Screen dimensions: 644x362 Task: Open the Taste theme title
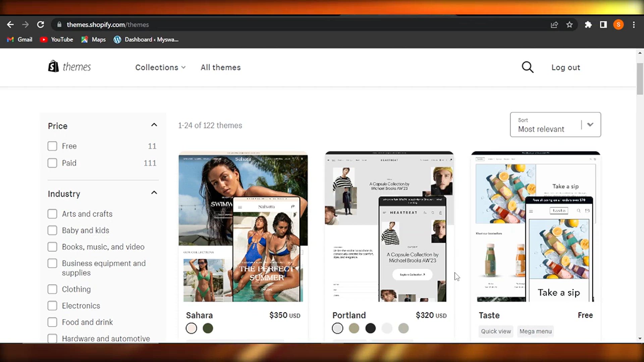tap(489, 315)
